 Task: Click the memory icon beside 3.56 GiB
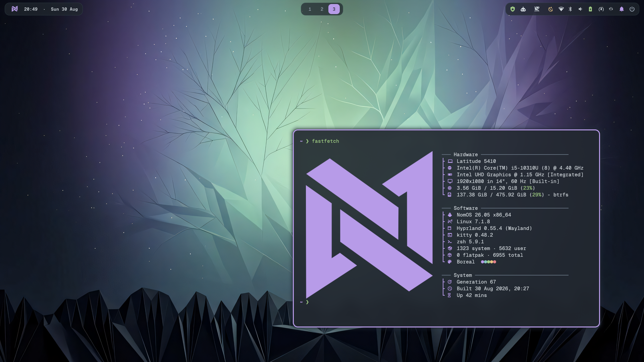click(450, 188)
